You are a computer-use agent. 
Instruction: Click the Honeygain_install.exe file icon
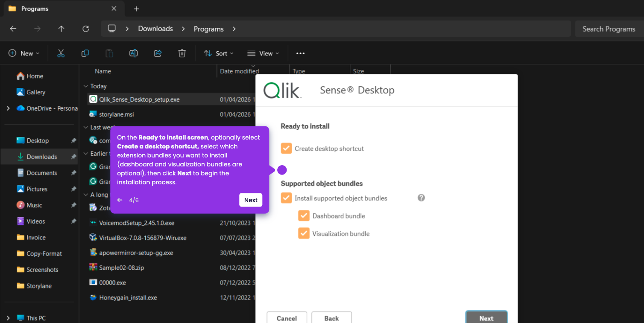coord(93,297)
